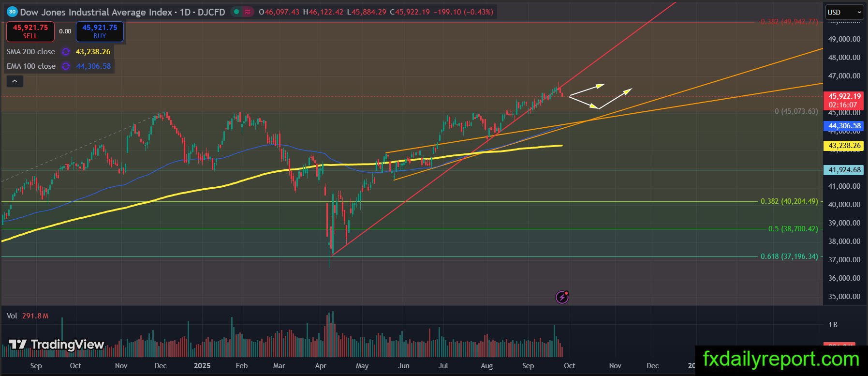Click 35,000.00 on the price axis

(844, 297)
